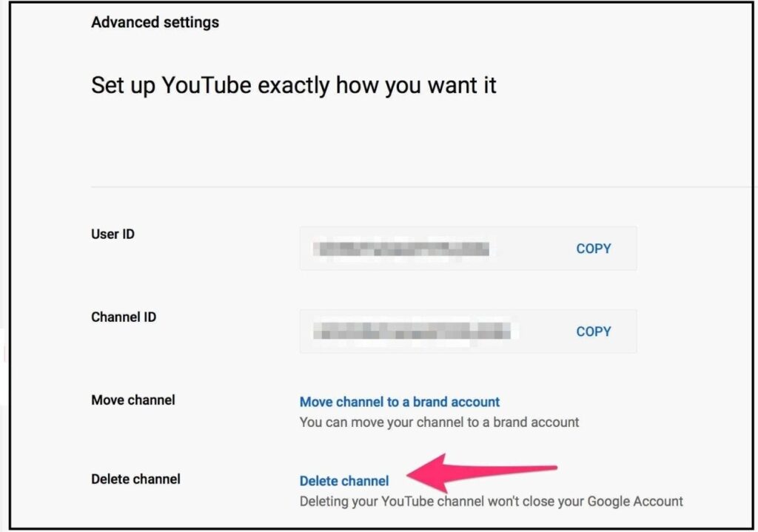
Task: Click the bold Move channel label
Action: click(133, 400)
